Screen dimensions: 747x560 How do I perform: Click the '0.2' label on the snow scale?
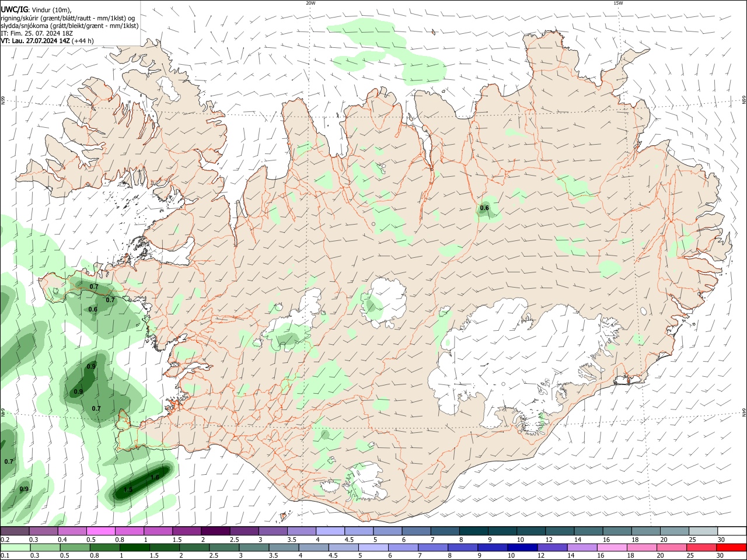(x=4, y=540)
